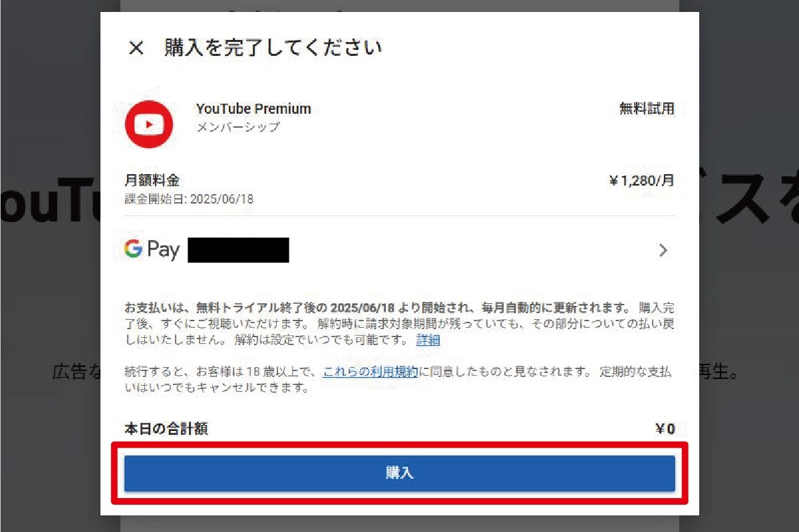This screenshot has height=532, width=799.
Task: Click the red YouTube Premium logo icon
Action: point(149,124)
